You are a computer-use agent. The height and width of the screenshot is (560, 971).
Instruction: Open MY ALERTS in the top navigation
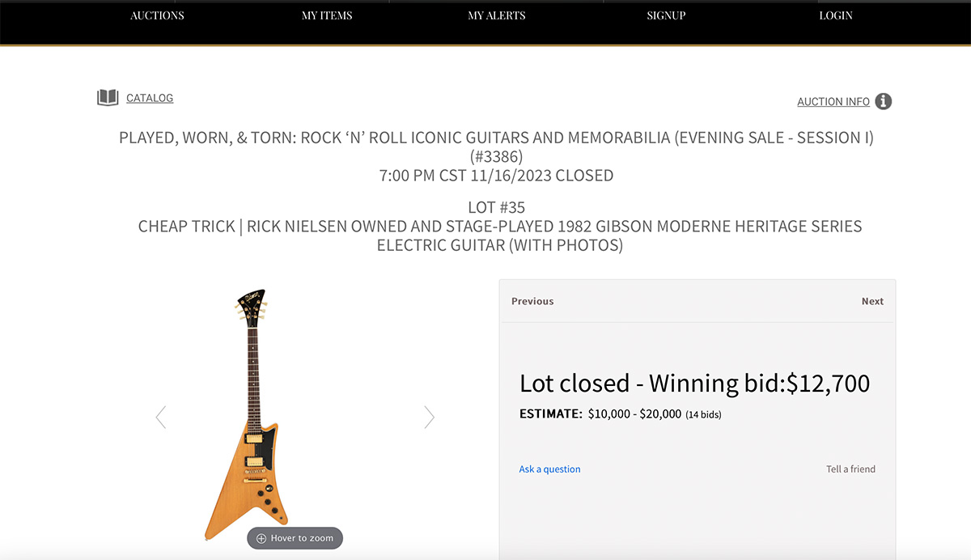497,15
